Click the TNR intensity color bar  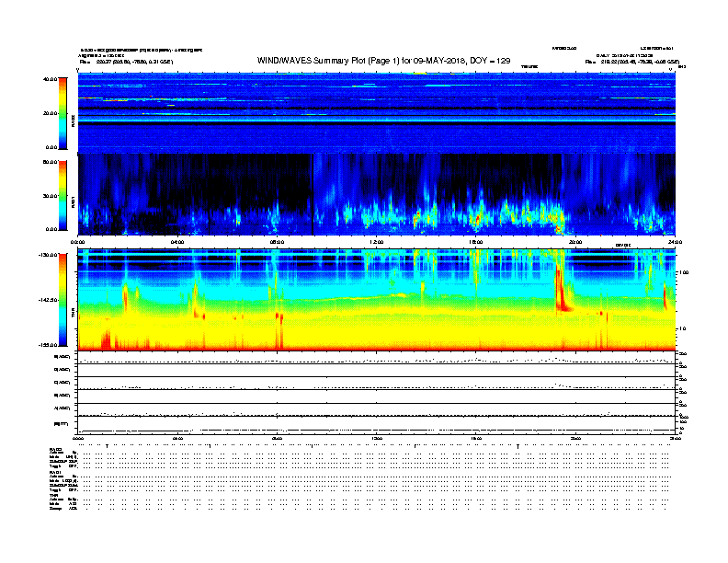pos(63,300)
